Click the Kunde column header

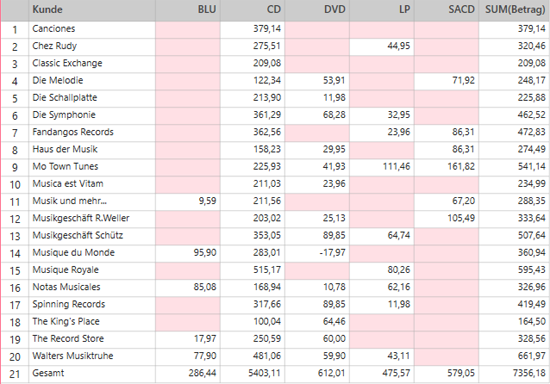pyautogui.click(x=92, y=10)
